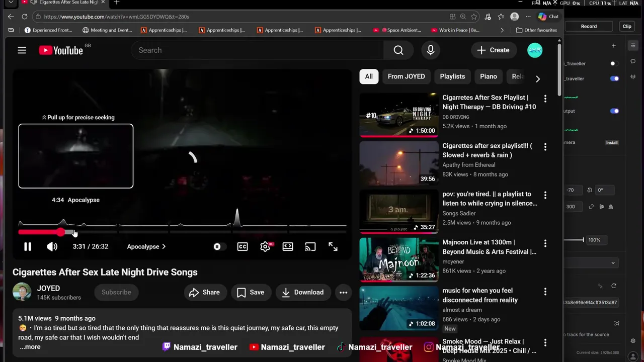644x362 pixels.
Task: Pause the playing video
Action: (x=28, y=246)
